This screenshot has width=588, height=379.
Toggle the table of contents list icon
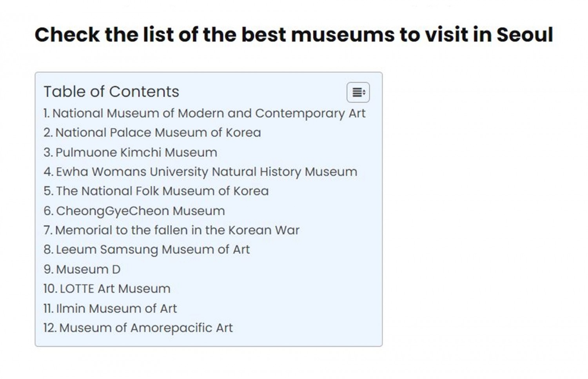358,92
